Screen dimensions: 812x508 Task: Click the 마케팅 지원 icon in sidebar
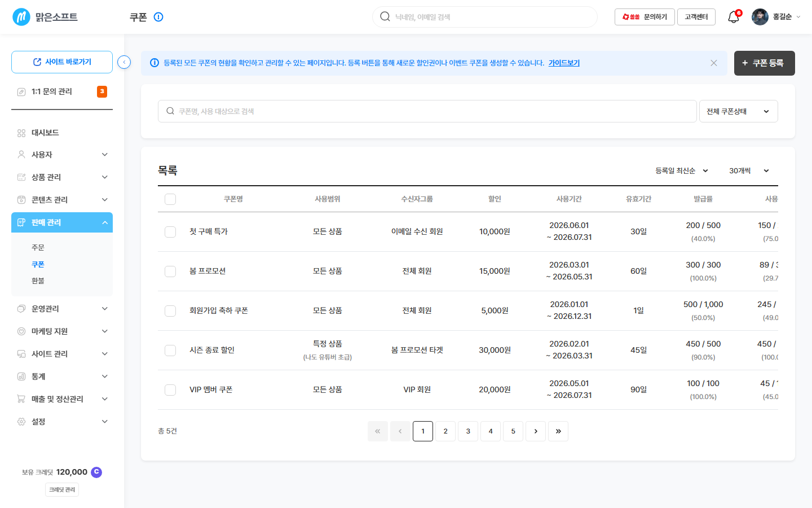[21, 331]
